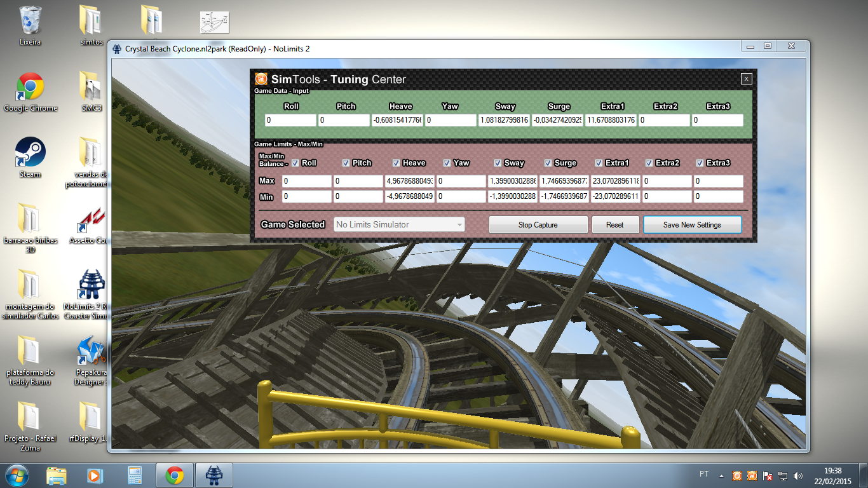Uncheck the Heave balance checkbox
Image resolution: width=868 pixels, height=488 pixels.
point(397,163)
